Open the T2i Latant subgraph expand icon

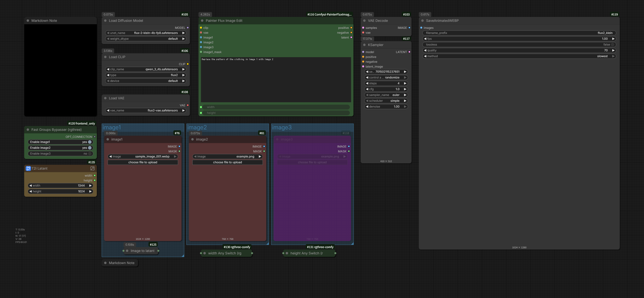click(x=92, y=168)
